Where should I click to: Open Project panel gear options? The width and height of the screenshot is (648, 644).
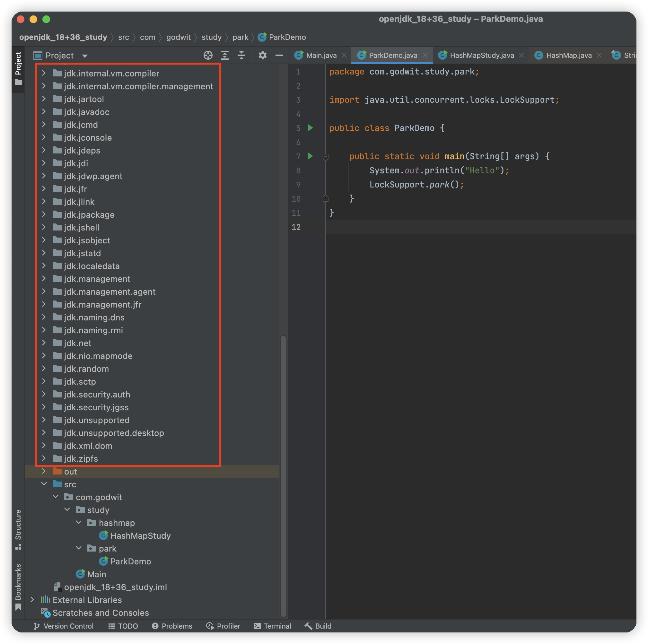(x=262, y=55)
